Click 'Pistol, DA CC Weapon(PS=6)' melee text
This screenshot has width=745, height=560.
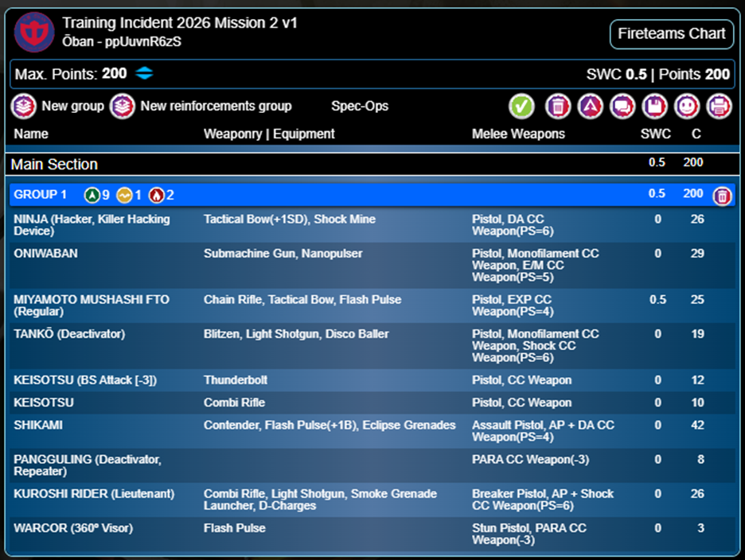click(513, 225)
